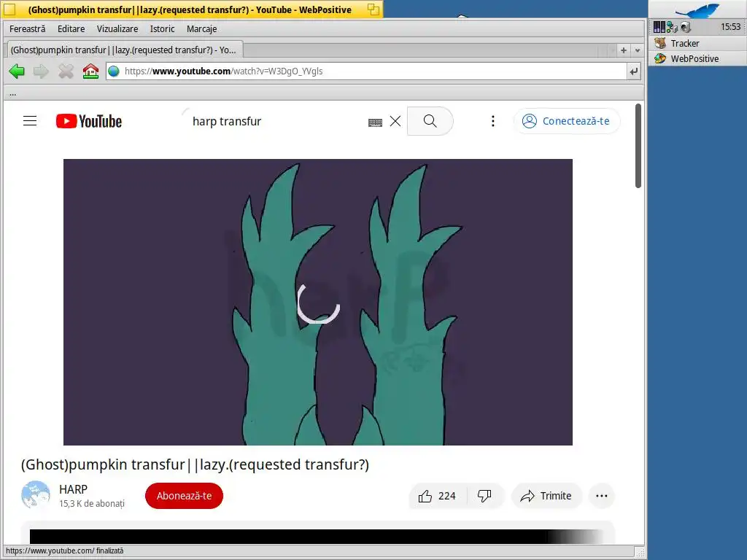Open the Vizualizare menu
Viewport: 747px width, 560px height.
[117, 29]
